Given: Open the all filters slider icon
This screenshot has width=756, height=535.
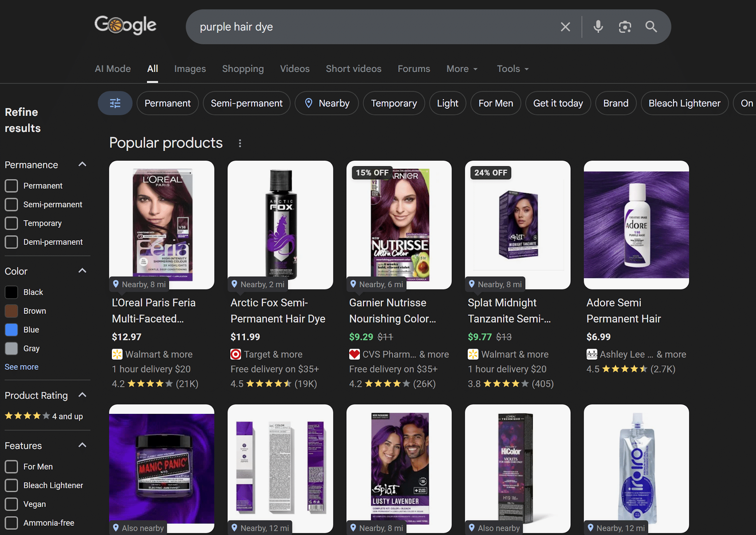Looking at the screenshot, I should tap(115, 103).
